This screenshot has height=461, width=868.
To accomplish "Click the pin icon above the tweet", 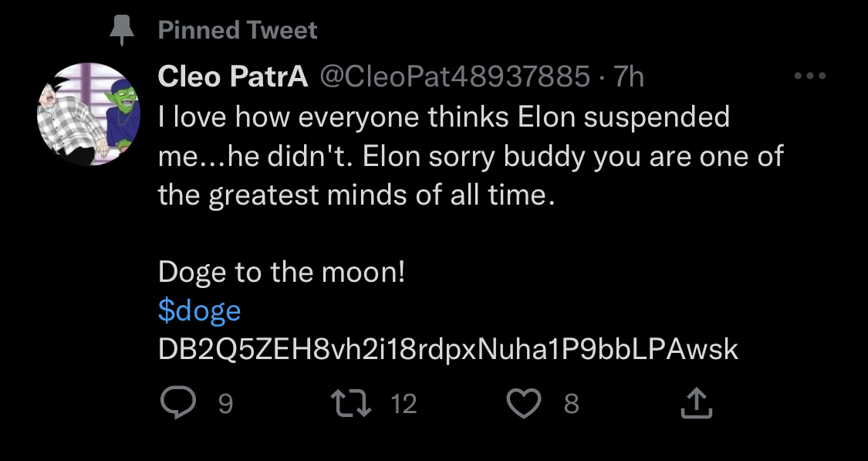I will (122, 30).
